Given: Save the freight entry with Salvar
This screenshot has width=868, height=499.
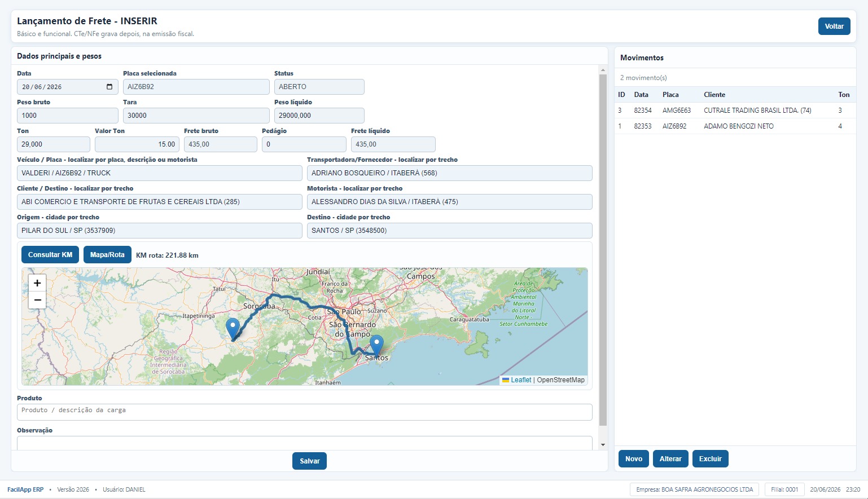Looking at the screenshot, I should [x=309, y=461].
